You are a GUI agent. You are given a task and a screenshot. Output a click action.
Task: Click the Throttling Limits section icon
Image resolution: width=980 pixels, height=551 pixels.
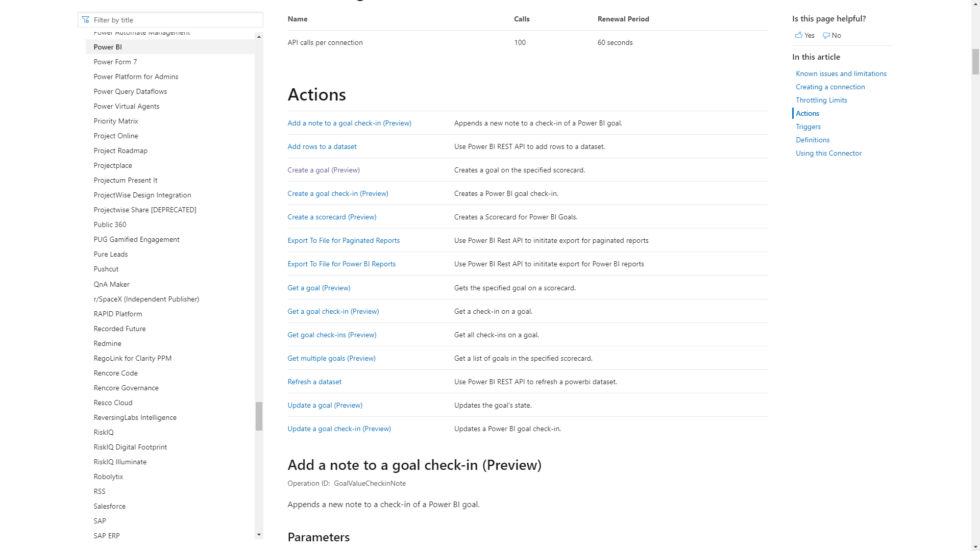click(820, 99)
